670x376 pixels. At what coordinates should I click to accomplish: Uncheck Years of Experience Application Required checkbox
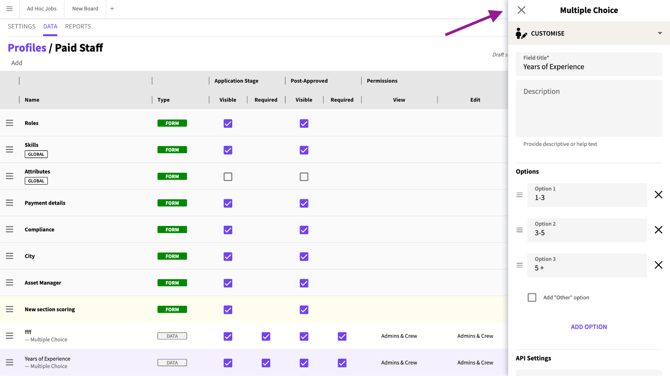(x=266, y=363)
